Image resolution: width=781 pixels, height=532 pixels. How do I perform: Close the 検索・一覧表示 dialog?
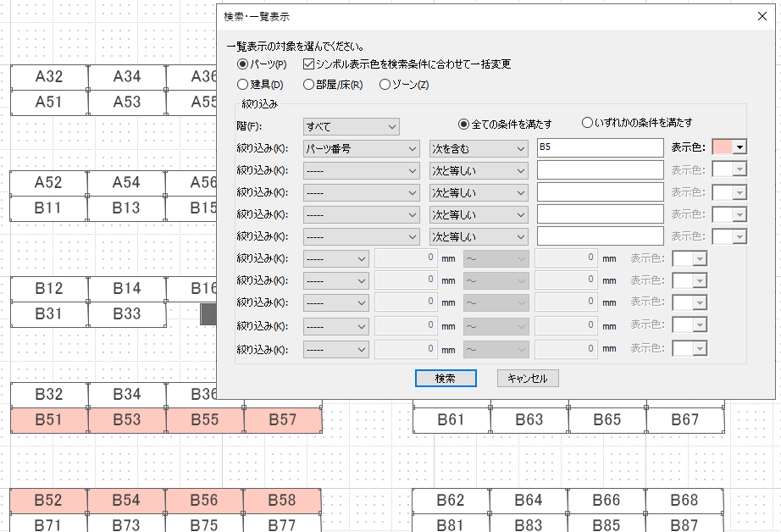click(x=760, y=16)
